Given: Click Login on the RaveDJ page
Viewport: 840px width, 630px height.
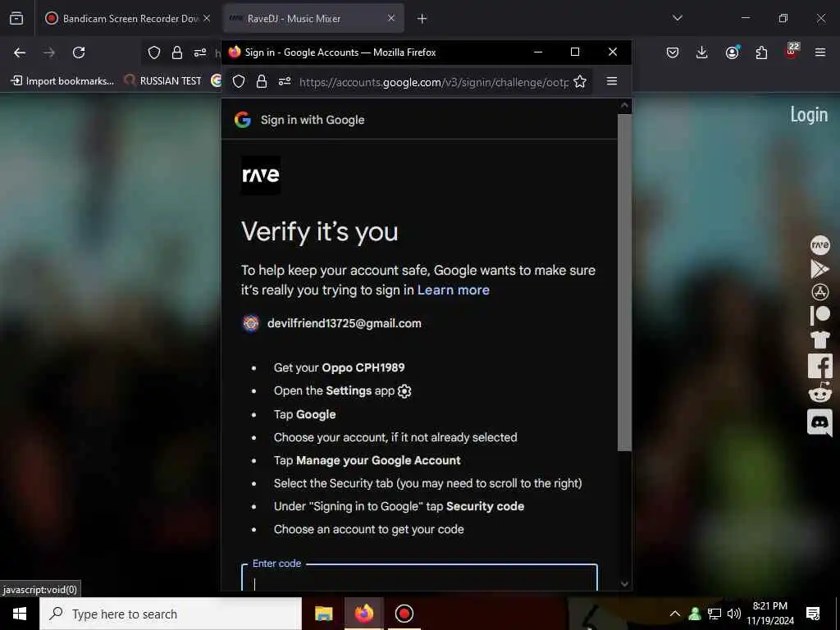Looking at the screenshot, I should [809, 114].
